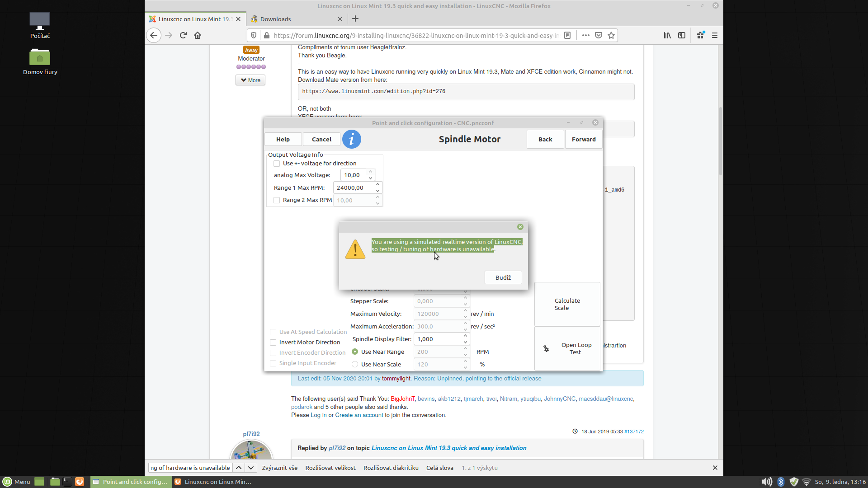This screenshot has height=488, width=868.
Task: Toggle Firefox reader view icon
Action: click(x=567, y=35)
